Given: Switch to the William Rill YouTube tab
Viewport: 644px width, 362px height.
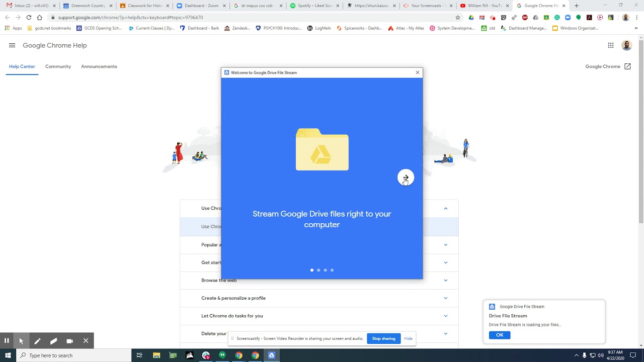Looking at the screenshot, I should click(485, 6).
